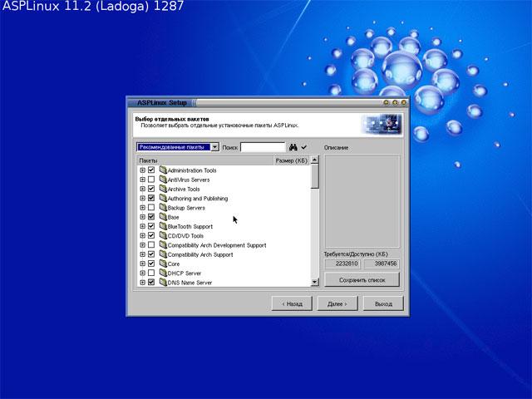This screenshot has width=532, height=399.
Task: Uncheck the Core package checkbox
Action: [151, 264]
